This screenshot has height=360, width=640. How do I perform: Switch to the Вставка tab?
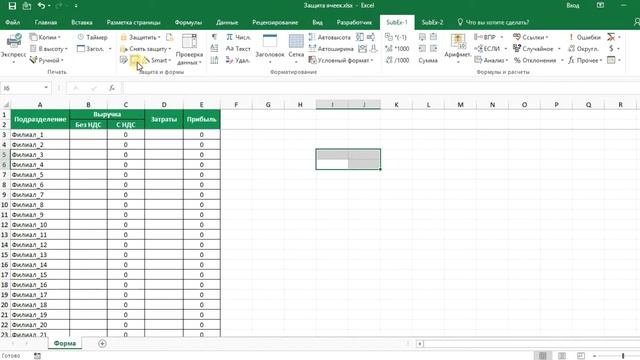[x=82, y=22]
